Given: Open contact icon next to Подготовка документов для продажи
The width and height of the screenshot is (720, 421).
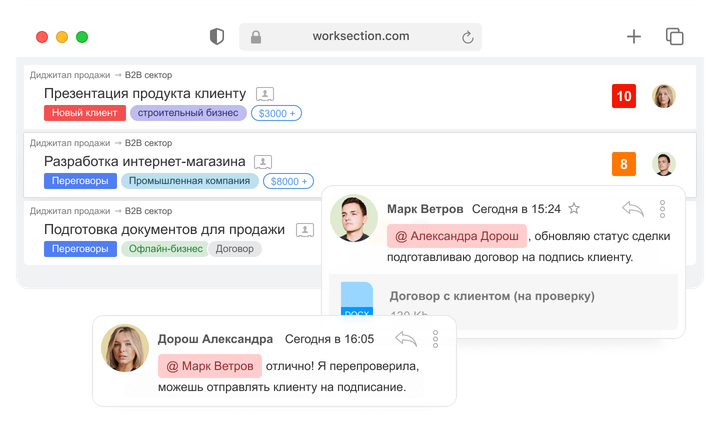Looking at the screenshot, I should click(x=305, y=230).
